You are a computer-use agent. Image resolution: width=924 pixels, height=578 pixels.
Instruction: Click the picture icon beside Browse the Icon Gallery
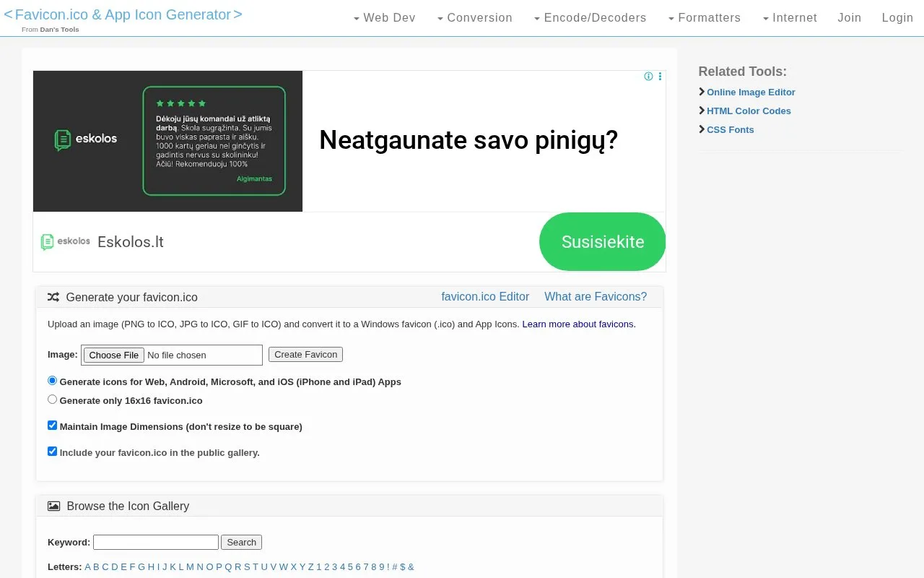(53, 506)
